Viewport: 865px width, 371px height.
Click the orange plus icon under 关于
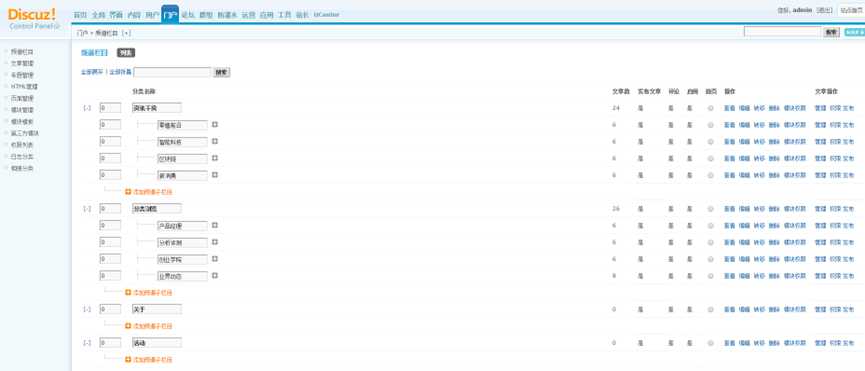point(128,326)
